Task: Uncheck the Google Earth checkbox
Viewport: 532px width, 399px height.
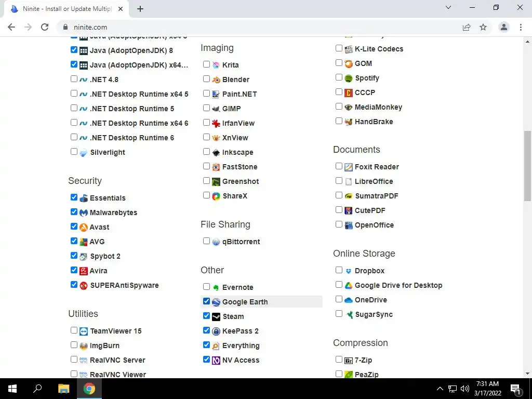Action: (x=206, y=301)
